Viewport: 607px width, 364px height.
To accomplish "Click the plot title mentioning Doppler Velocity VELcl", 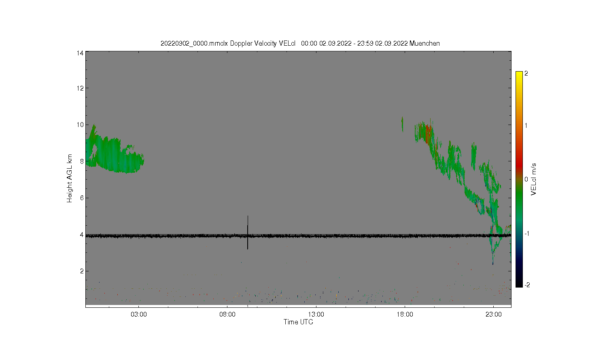I will [x=300, y=43].
